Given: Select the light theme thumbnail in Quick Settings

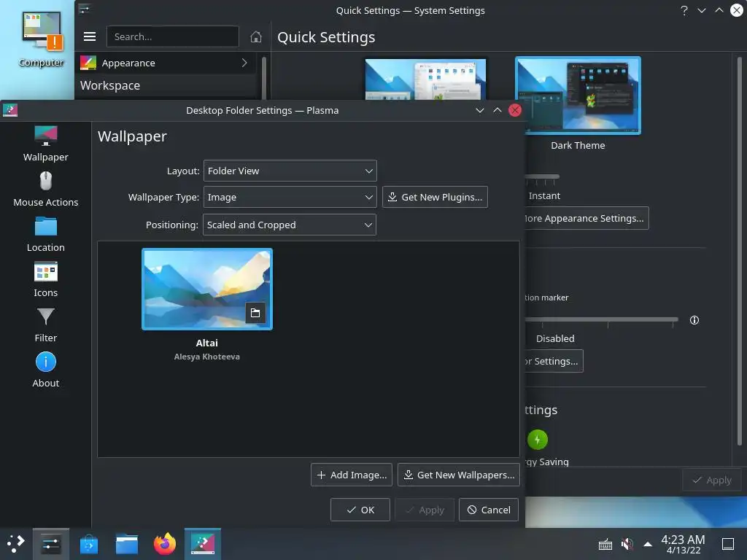Looking at the screenshot, I should [x=425, y=79].
